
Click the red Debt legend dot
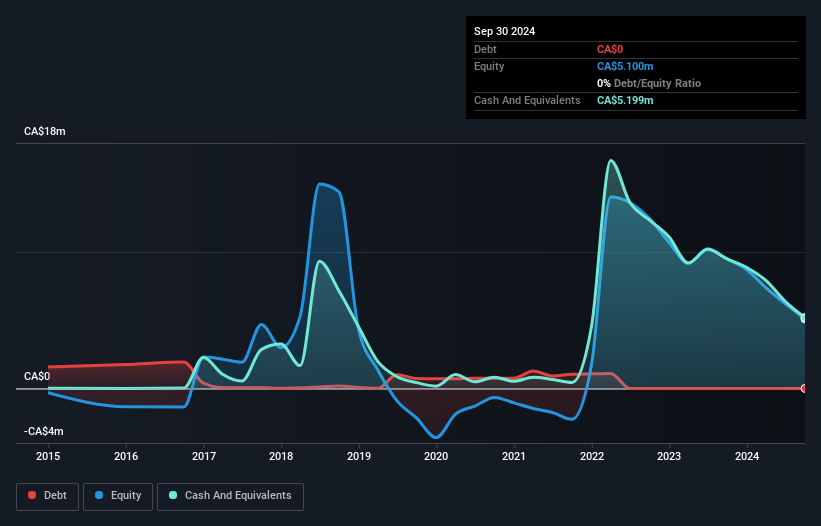tap(32, 495)
